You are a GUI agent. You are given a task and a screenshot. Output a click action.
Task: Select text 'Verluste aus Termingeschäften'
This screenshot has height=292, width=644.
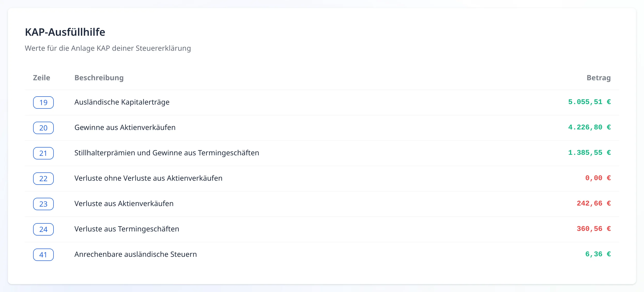(127, 229)
